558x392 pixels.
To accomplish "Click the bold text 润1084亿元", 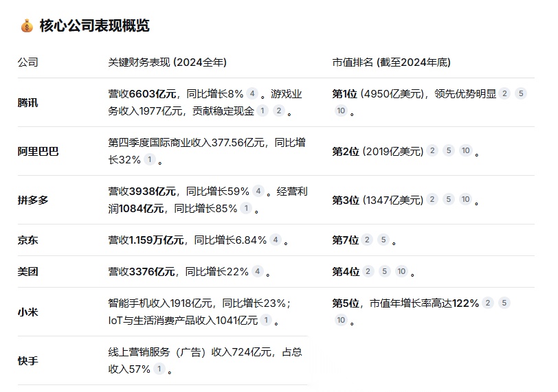I will tap(136, 208).
